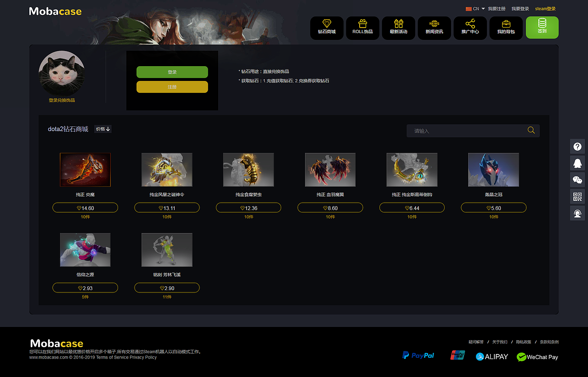The image size is (588, 377).
Task: Show the QR code sidebar icon
Action: point(577,197)
